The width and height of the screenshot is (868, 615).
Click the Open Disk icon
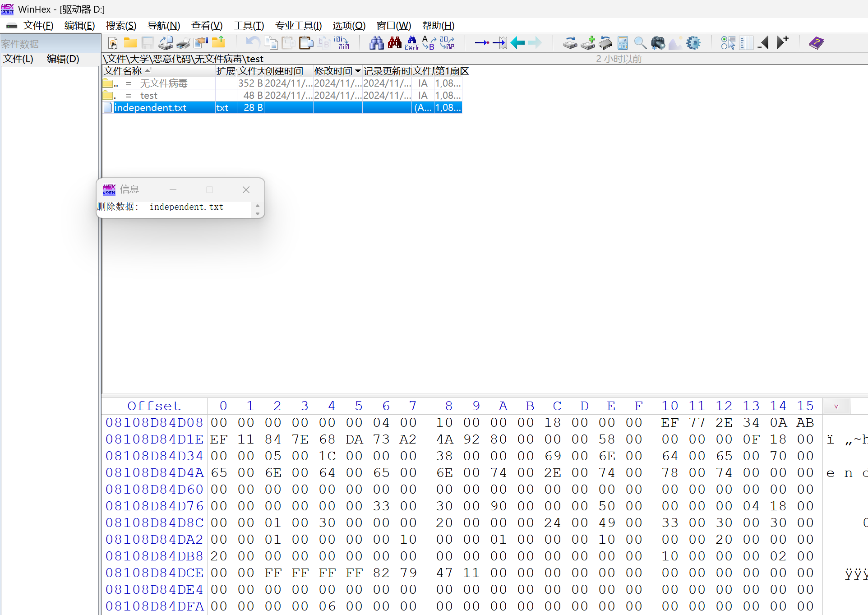[x=570, y=43]
